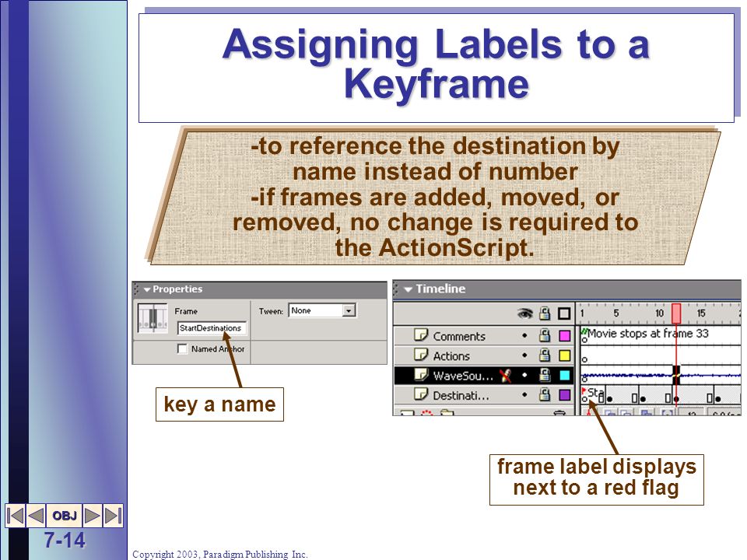Collapse the Properties panel triangle
The image size is (747, 560).
coord(147,289)
